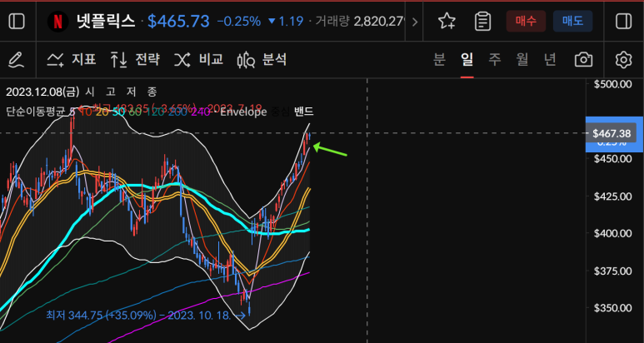The width and height of the screenshot is (644, 343).
Task: Click the $450.00 price axis label
Action: 612,159
